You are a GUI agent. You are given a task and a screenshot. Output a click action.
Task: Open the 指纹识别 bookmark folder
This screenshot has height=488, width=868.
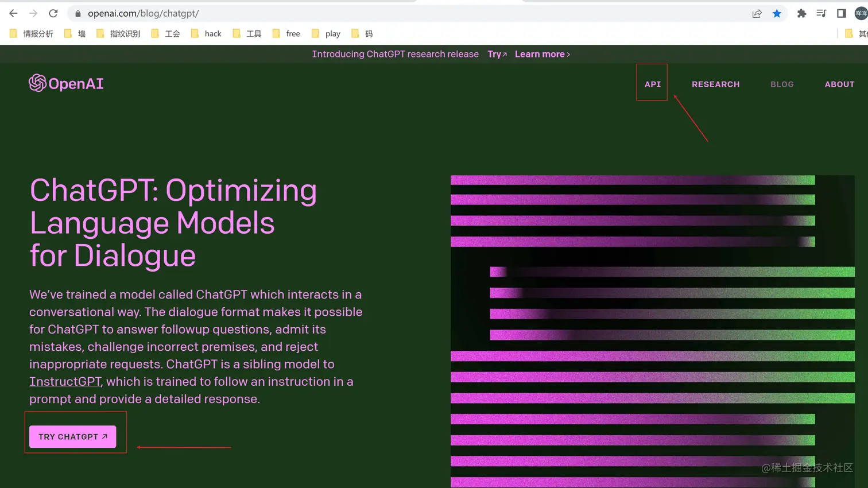pos(118,34)
